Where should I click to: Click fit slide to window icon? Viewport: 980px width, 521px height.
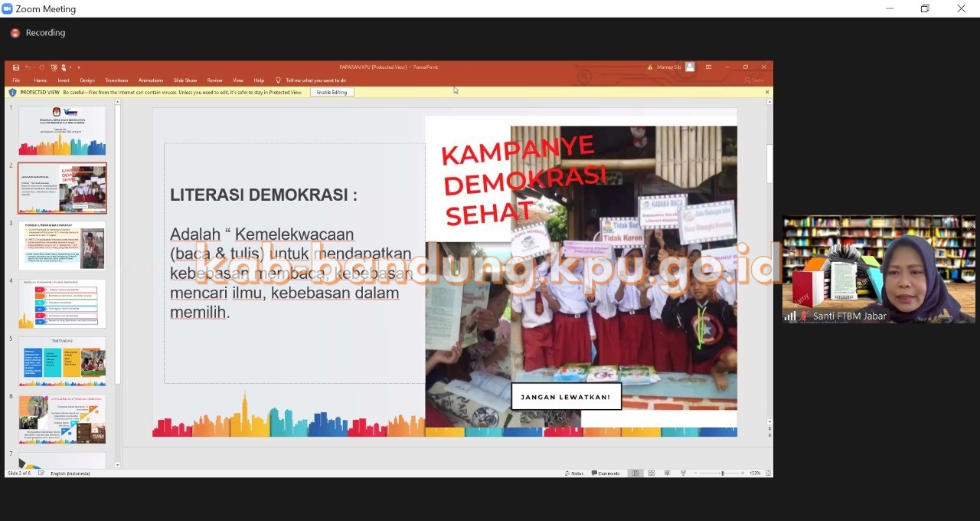pos(766,473)
